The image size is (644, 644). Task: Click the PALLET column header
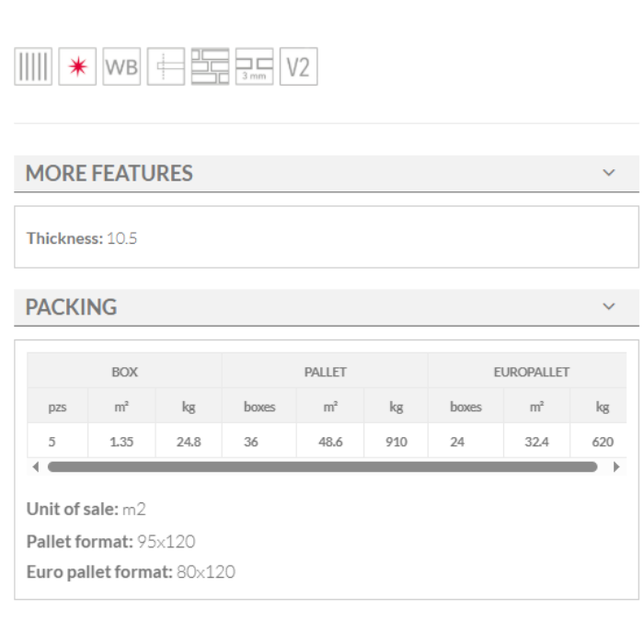pos(325,372)
